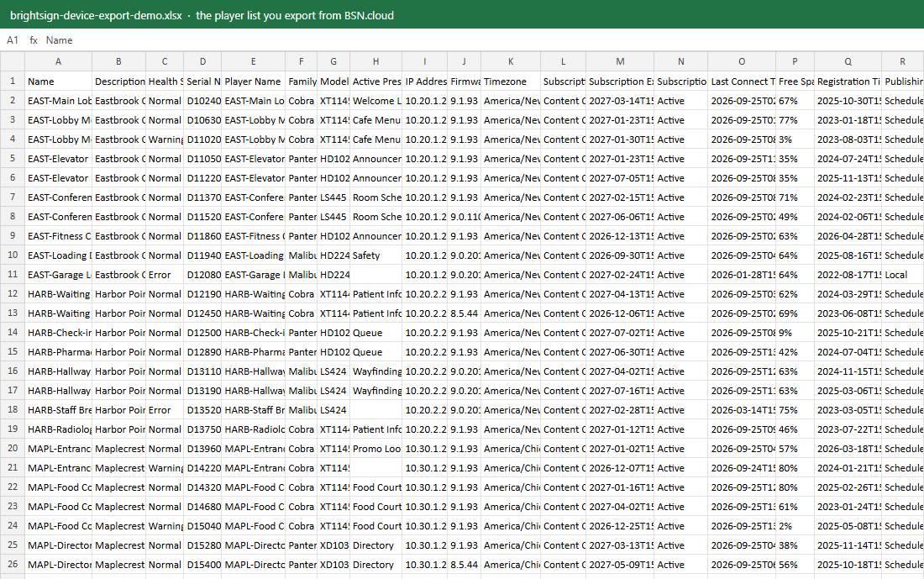924x579 pixels.
Task: Click 'Promo Loo' presentation cell in row 20
Action: pos(376,448)
